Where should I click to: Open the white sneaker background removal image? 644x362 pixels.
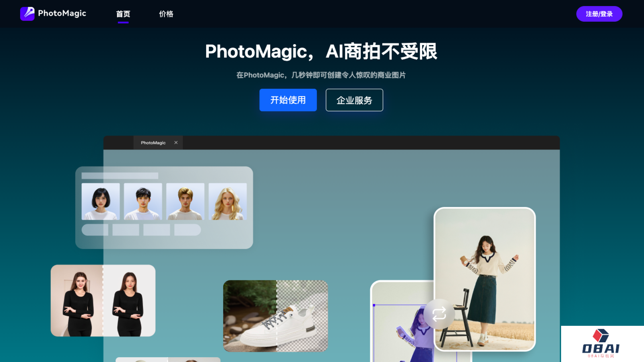click(276, 316)
